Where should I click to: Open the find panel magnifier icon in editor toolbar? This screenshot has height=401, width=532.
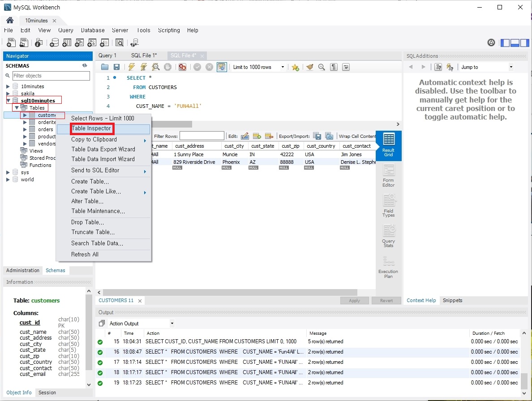point(322,67)
